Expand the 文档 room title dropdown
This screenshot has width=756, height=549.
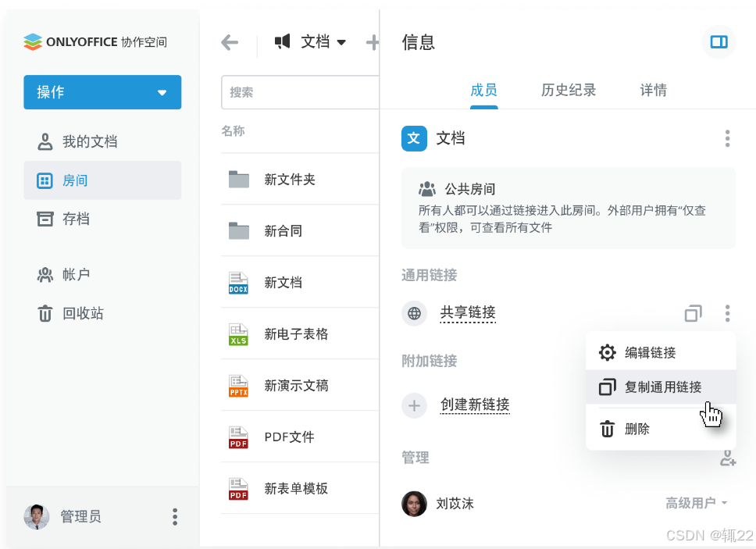(x=341, y=42)
